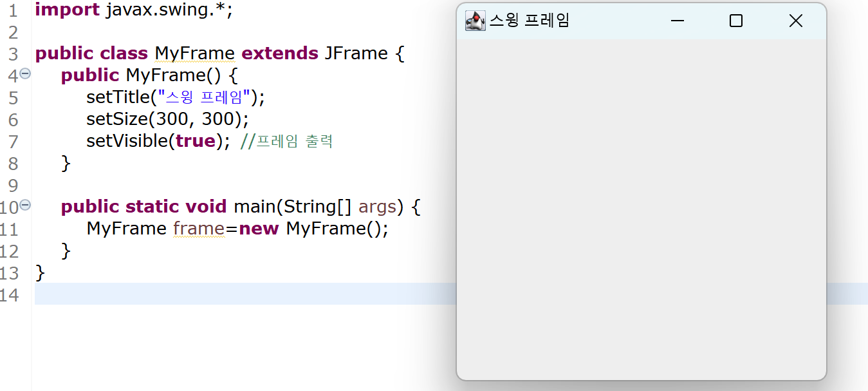Click the //프레임 출력 comment
Image resolution: width=868 pixels, height=391 pixels.
click(286, 141)
